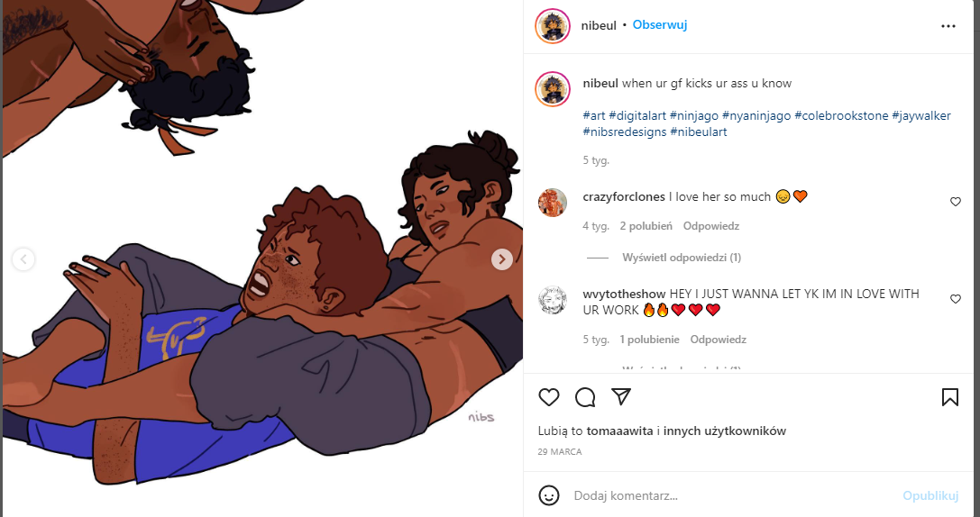Like wvytotheshow's comment with small heart
Image resolution: width=980 pixels, height=517 pixels.
[955, 299]
